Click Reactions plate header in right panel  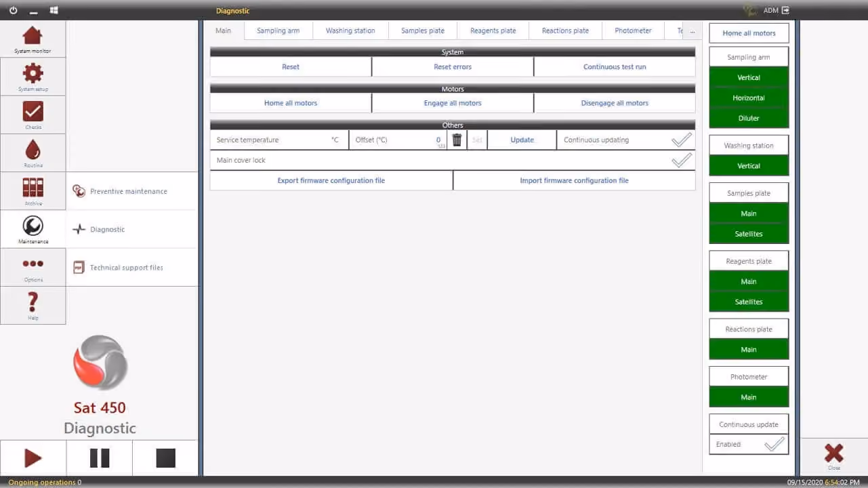749,329
